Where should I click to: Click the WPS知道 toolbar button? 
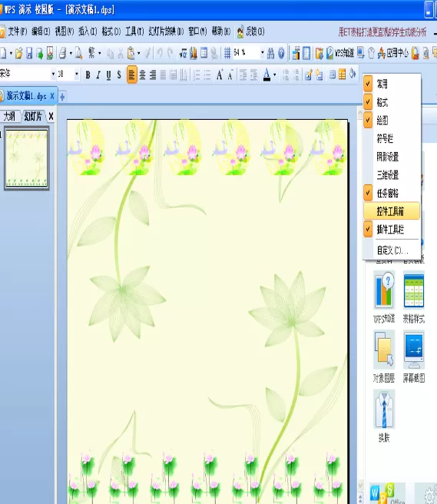tap(339, 53)
